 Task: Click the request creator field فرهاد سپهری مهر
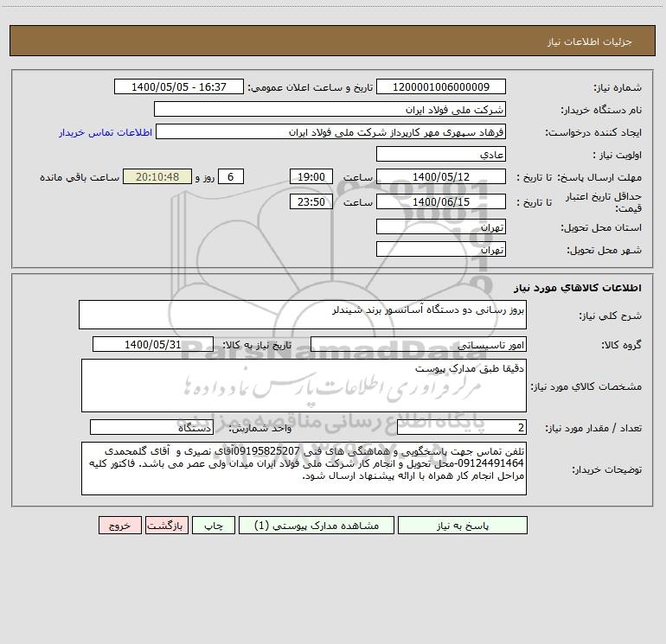330,131
